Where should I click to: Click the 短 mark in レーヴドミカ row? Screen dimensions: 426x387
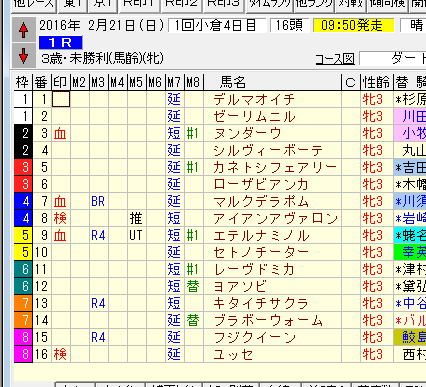[174, 269]
